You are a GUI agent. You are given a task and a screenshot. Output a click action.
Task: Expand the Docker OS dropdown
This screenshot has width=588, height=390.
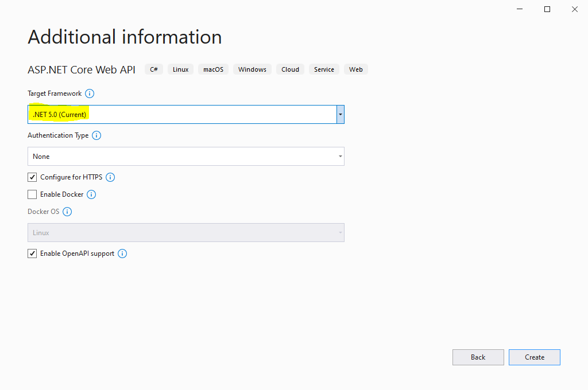pyautogui.click(x=340, y=232)
